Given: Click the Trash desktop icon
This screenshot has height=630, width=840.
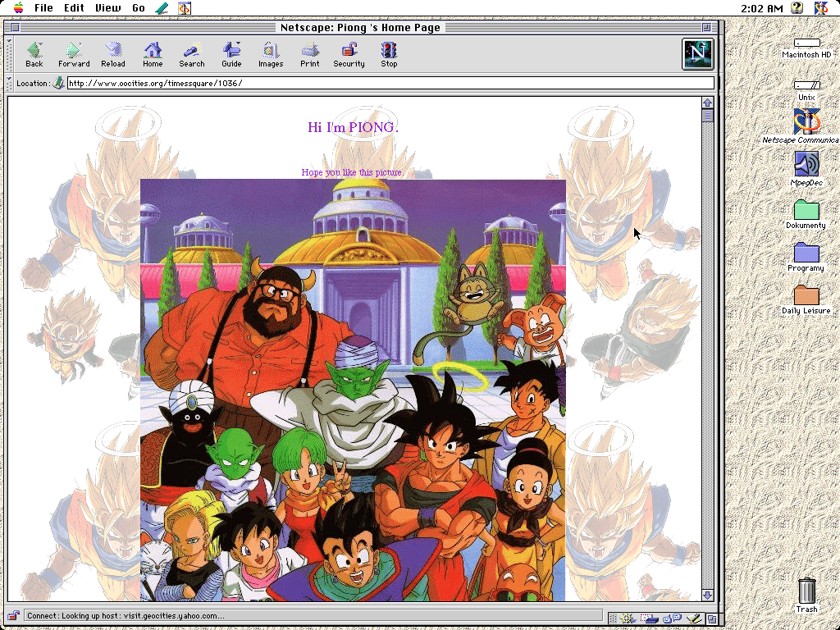Looking at the screenshot, I should coord(806,591).
